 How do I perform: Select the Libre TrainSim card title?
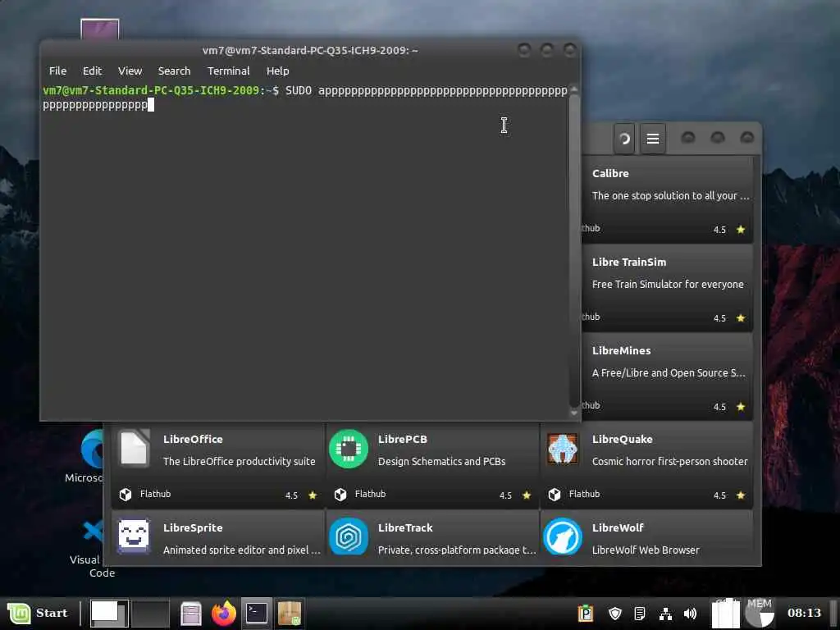629,262
